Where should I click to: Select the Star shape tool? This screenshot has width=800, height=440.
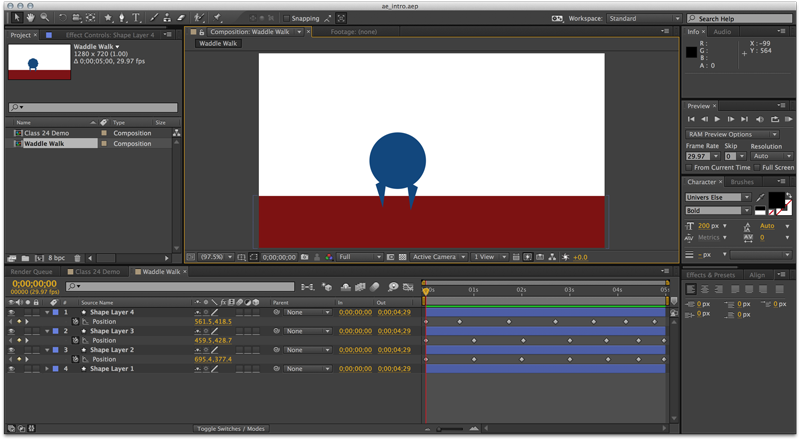[x=108, y=18]
